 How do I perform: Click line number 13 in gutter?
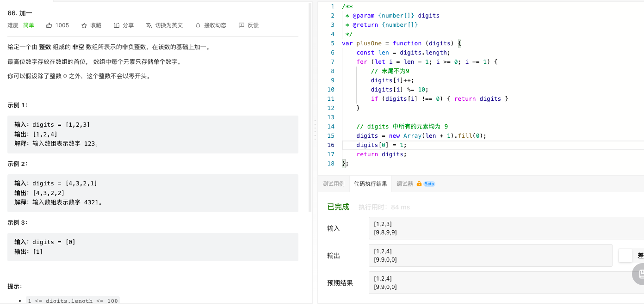[330, 117]
